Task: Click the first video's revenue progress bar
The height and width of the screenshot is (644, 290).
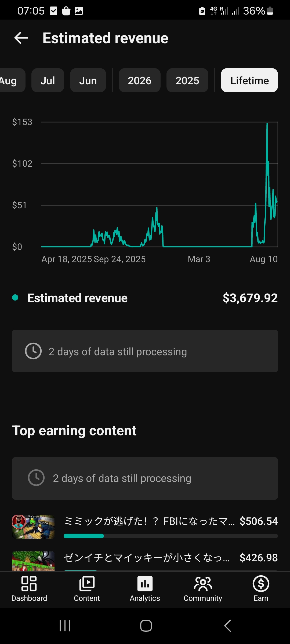Action: 171,536
